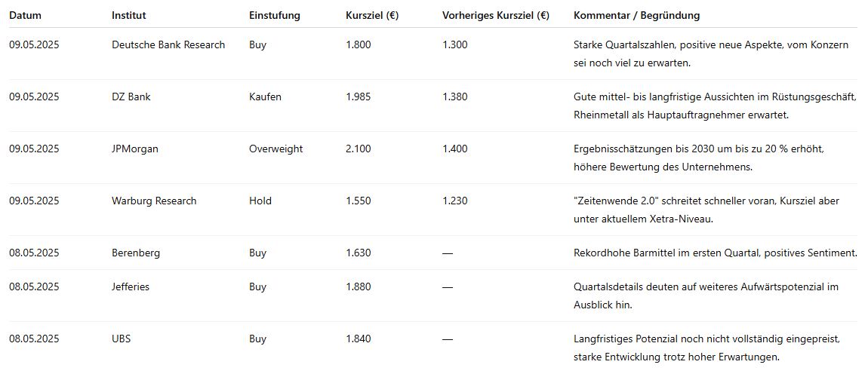
Task: Click the Kursziel (€) column header
Action: (372, 16)
